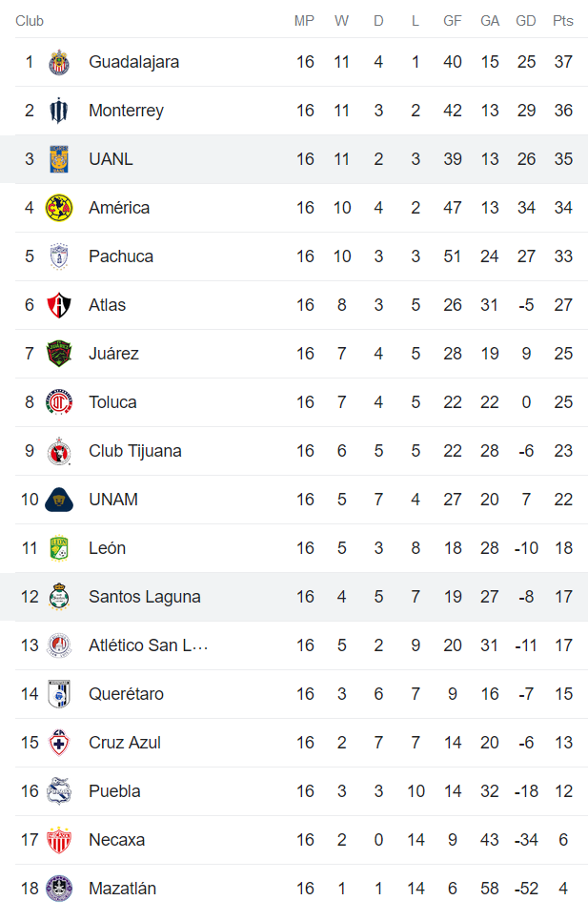
Task: Click the América club crest icon
Action: point(59,208)
